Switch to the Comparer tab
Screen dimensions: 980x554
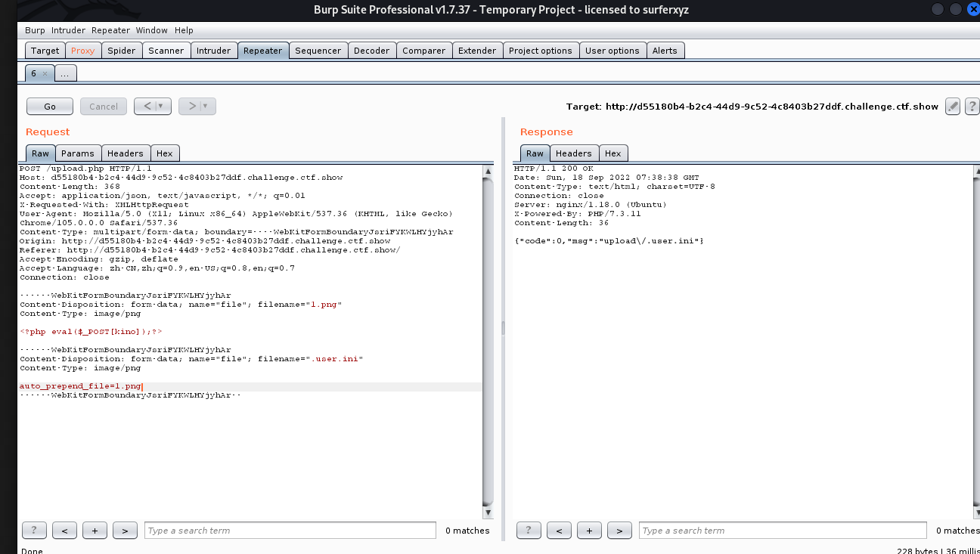click(x=424, y=51)
